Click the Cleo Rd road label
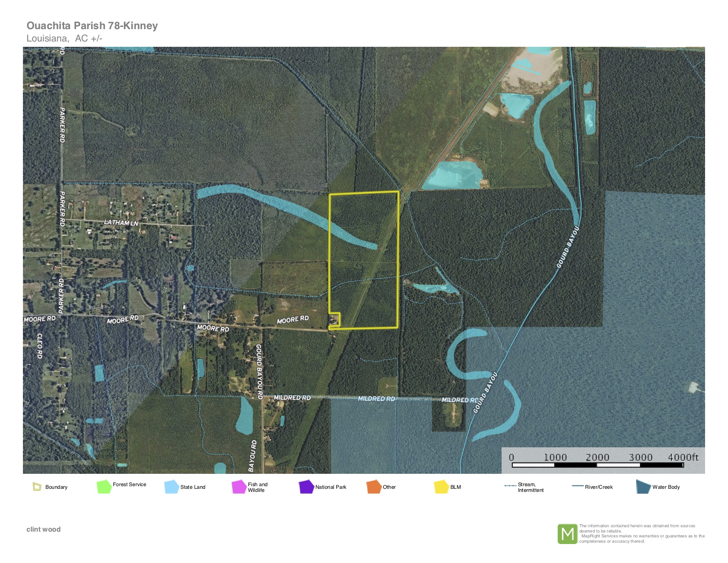This screenshot has width=728, height=563. (40, 345)
